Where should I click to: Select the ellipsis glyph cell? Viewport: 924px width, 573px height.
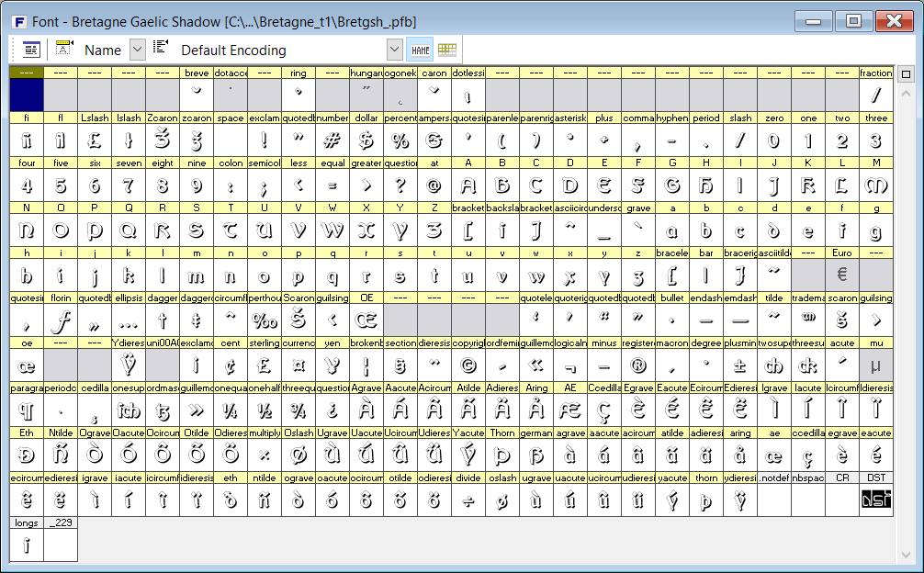pyautogui.click(x=128, y=320)
